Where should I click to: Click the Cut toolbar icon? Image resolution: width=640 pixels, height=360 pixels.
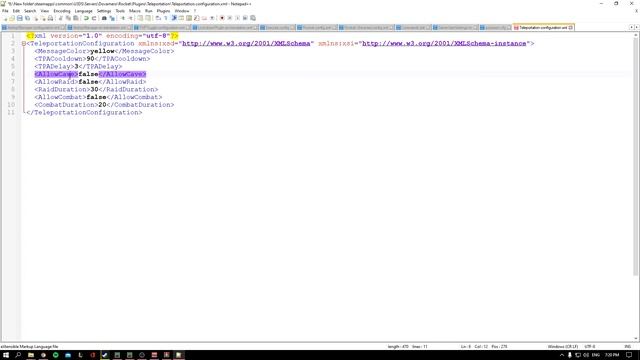pyautogui.click(x=61, y=18)
